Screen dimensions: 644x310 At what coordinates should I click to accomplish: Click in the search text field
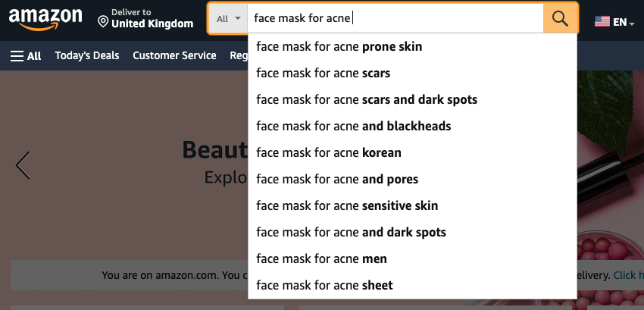point(395,18)
